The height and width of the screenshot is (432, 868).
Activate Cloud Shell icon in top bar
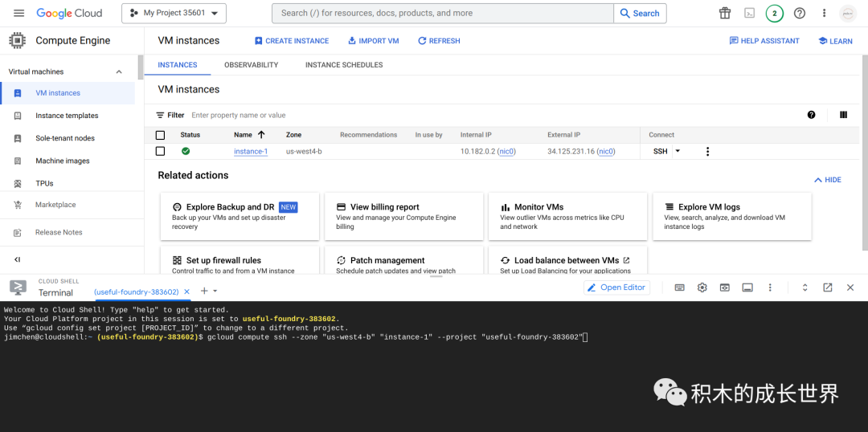(750, 14)
